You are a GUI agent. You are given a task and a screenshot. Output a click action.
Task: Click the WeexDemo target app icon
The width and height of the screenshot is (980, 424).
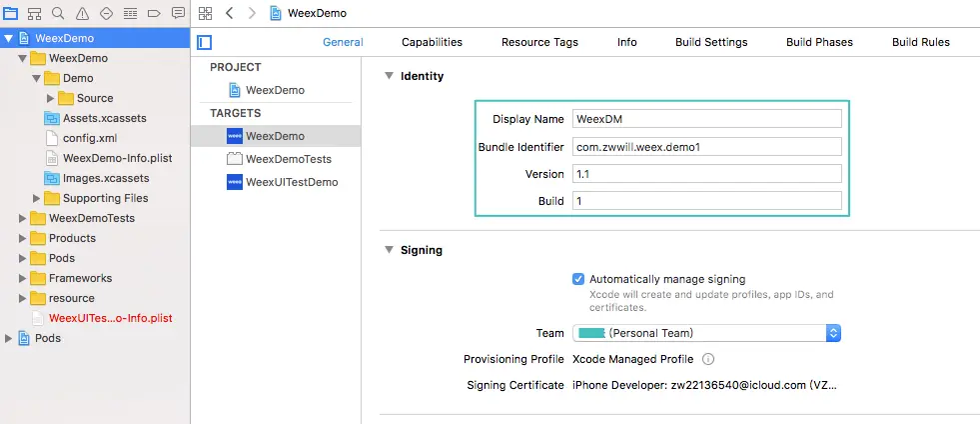[x=235, y=136]
